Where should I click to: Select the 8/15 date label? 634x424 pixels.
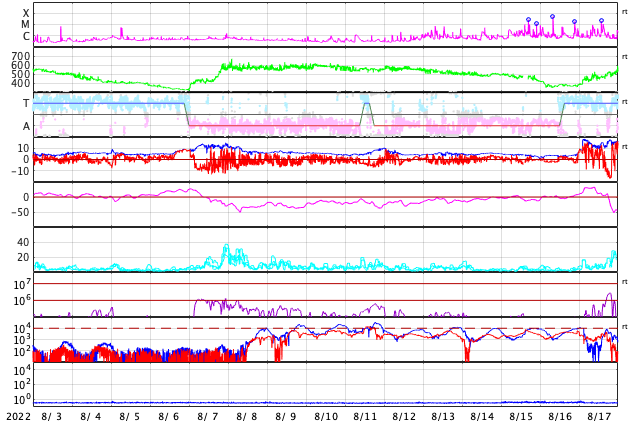click(521, 417)
